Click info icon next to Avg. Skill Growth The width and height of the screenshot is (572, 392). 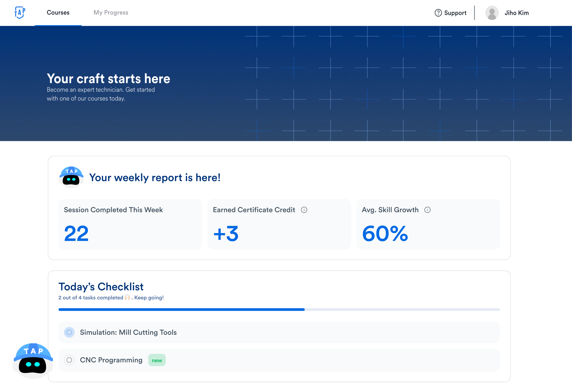click(427, 210)
